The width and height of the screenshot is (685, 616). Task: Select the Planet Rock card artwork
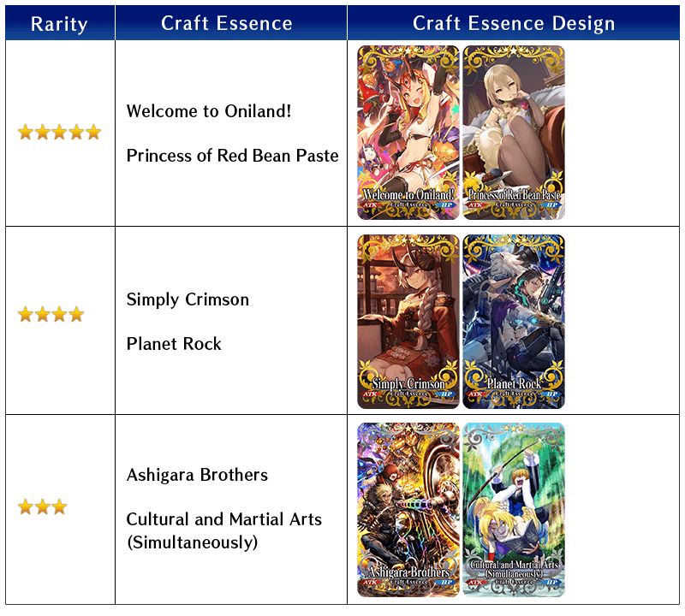click(x=514, y=322)
